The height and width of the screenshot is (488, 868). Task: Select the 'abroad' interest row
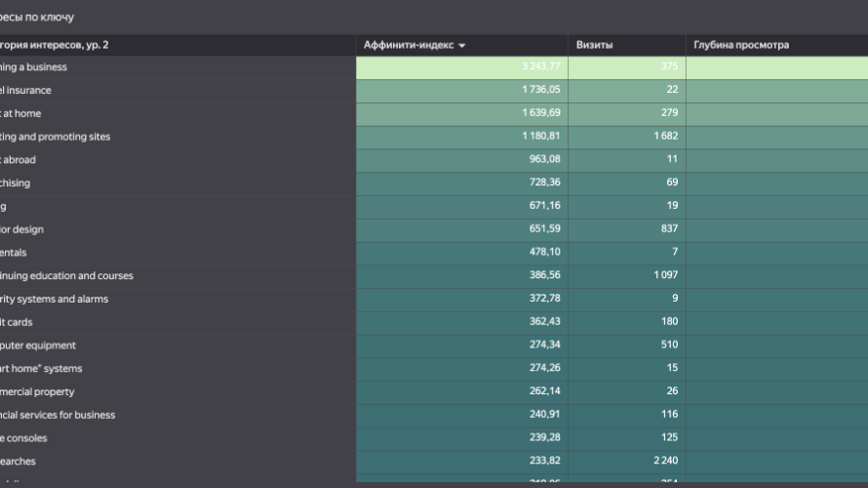pos(20,160)
